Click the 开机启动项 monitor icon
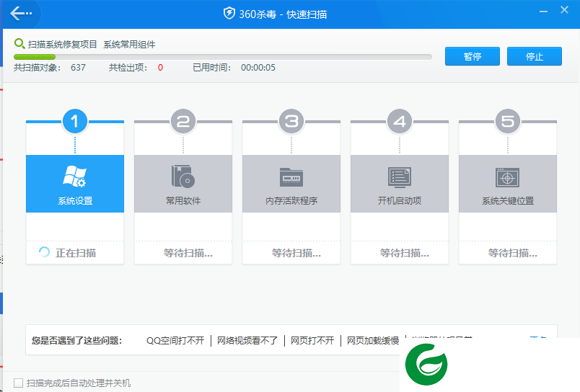 400,177
